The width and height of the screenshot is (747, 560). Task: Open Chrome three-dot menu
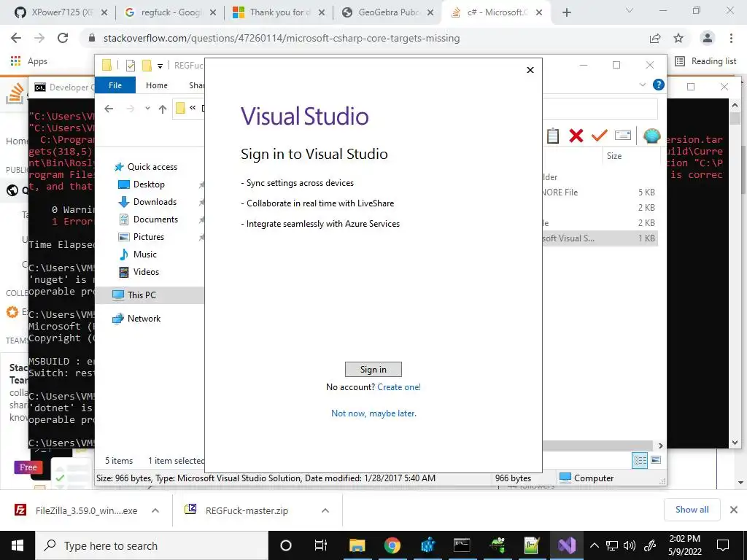tap(731, 38)
